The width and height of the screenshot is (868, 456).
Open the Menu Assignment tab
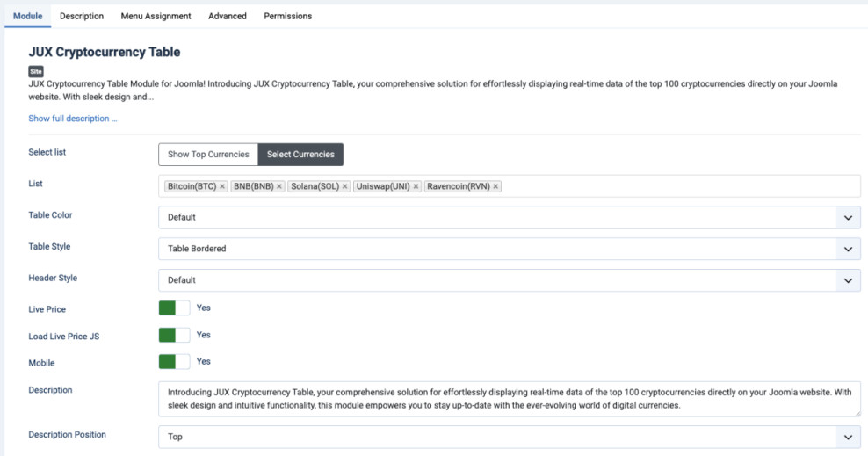[156, 16]
